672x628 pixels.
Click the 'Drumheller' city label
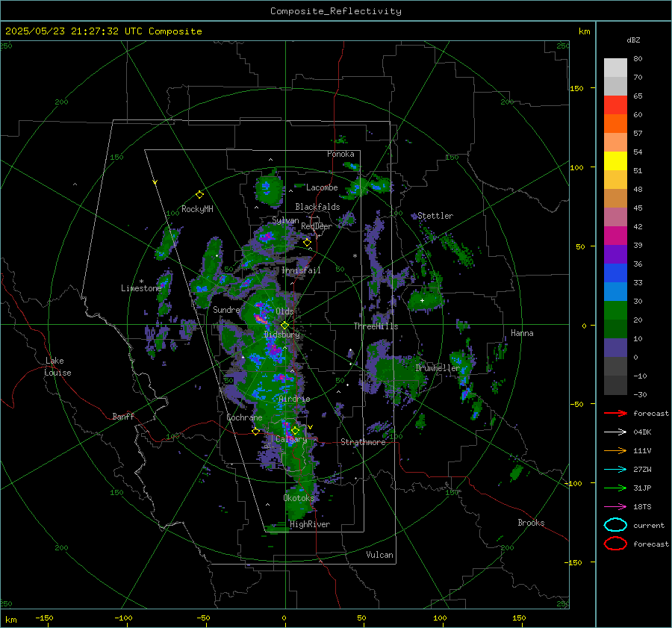point(438,368)
